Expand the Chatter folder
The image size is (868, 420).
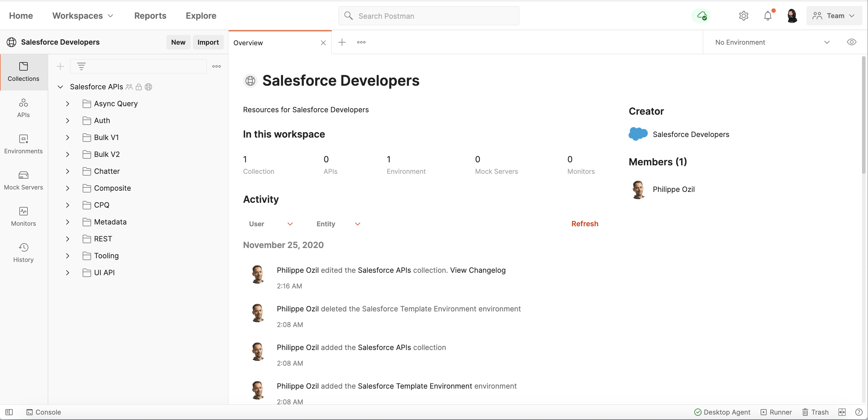[67, 171]
